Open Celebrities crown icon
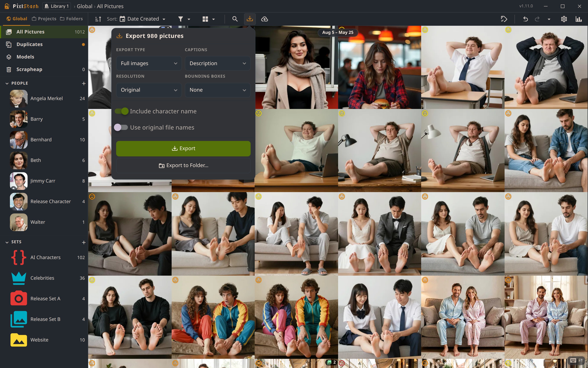 point(19,278)
